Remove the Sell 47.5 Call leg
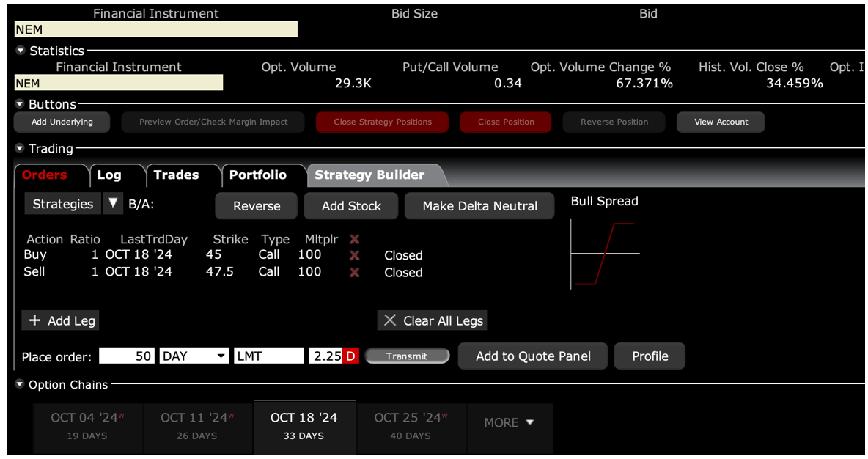The height and width of the screenshot is (459, 868). (354, 272)
